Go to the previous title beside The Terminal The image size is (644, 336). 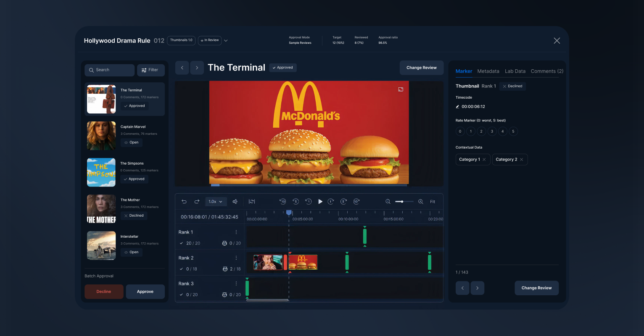tap(182, 68)
